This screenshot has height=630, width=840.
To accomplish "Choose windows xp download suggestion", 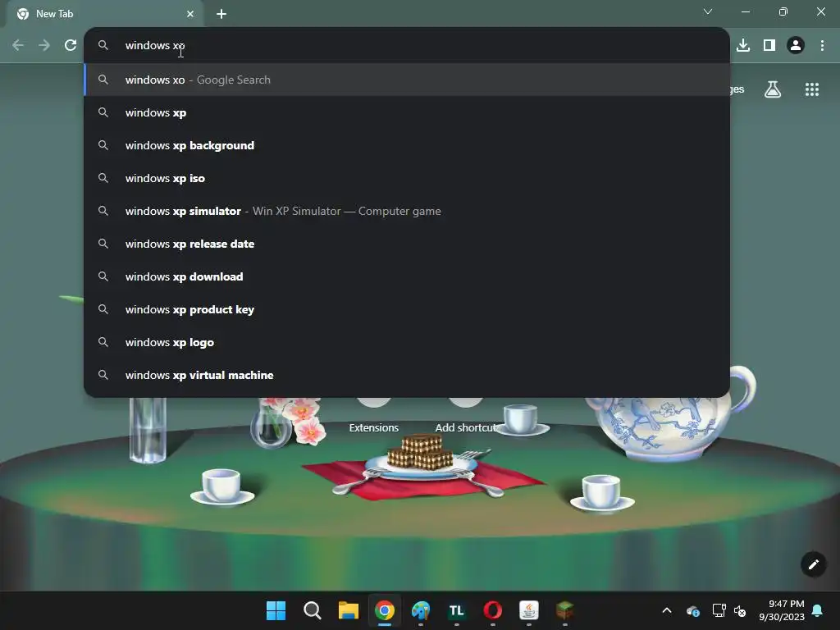I will (407, 276).
